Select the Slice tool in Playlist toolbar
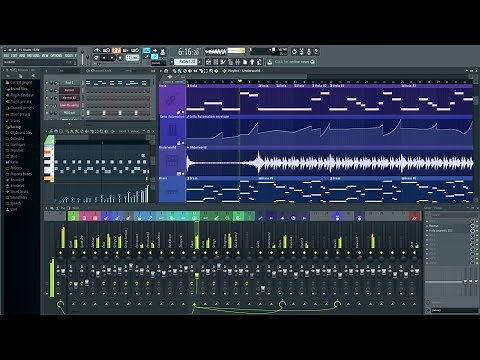This screenshot has height=360, width=480. click(200, 71)
